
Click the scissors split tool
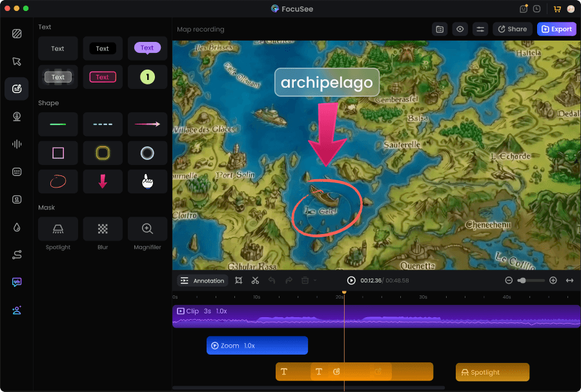[x=255, y=280]
